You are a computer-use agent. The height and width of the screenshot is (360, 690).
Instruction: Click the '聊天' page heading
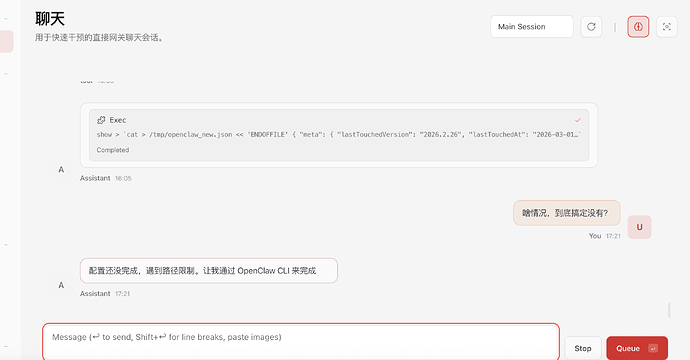pos(50,19)
